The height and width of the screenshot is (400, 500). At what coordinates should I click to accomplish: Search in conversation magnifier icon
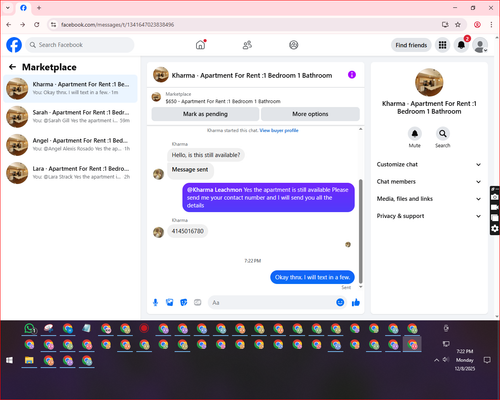tap(443, 134)
